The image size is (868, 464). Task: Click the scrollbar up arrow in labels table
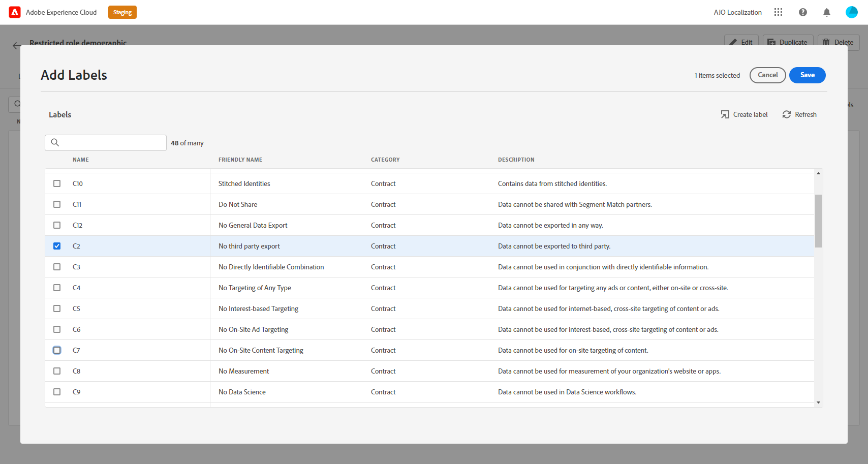[x=818, y=173]
